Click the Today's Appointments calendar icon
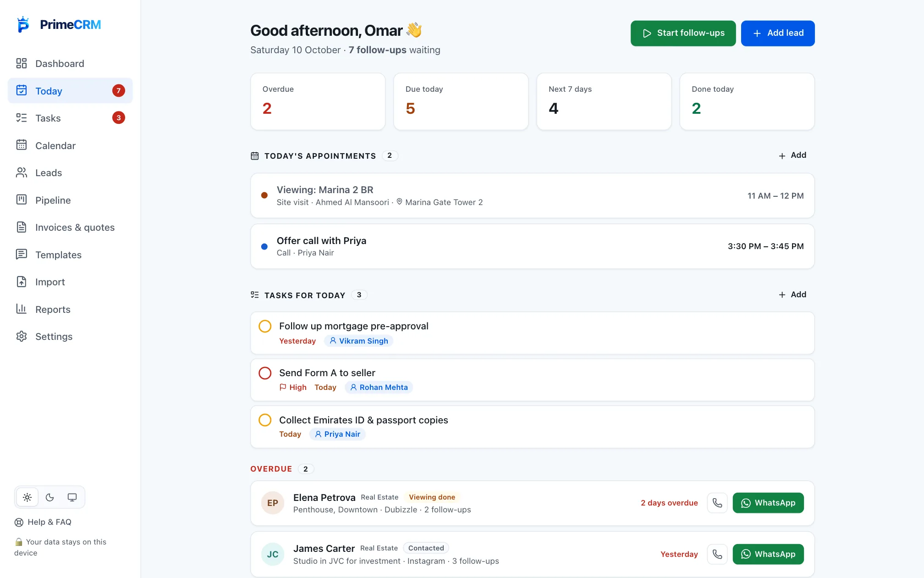This screenshot has width=924, height=578. [255, 156]
